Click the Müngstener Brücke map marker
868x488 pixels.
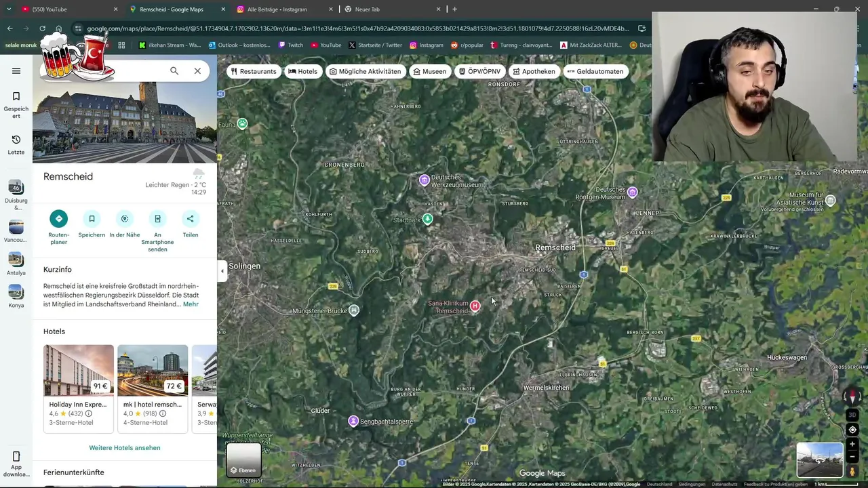pos(353,310)
